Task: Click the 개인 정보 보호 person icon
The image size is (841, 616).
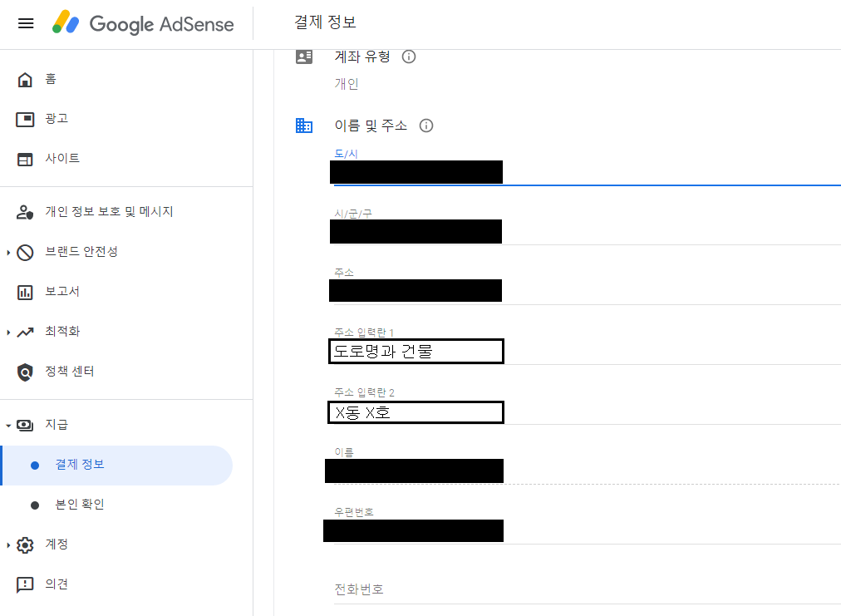Action: 25,212
